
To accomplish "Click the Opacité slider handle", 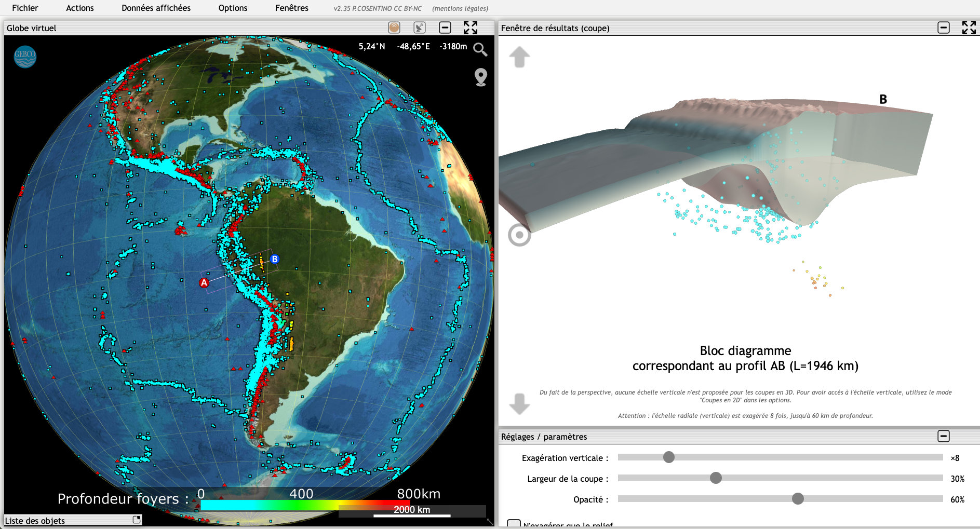I will (798, 499).
